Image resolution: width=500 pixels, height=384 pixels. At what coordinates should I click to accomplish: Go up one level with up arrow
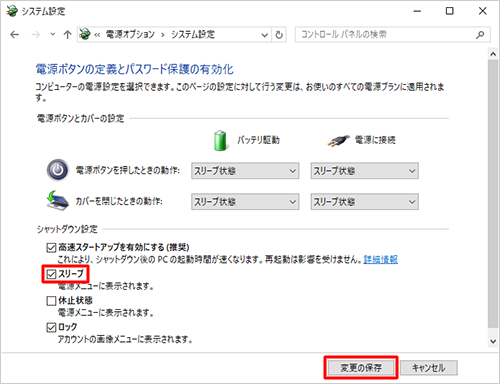point(68,34)
